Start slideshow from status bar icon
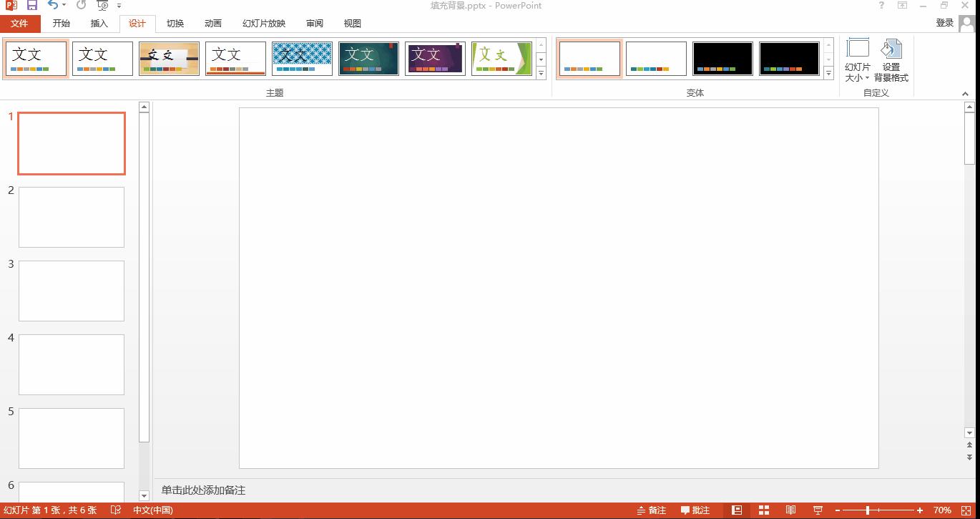Screen dimensions: 980x519 818,510
